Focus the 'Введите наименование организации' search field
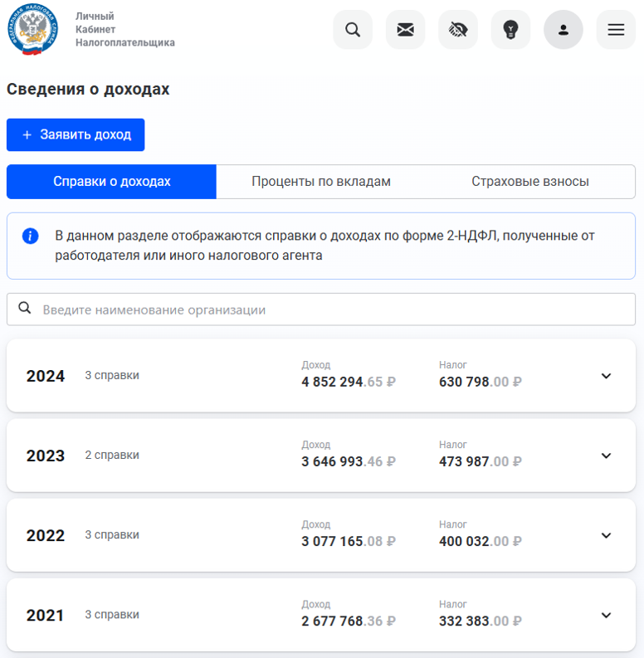The height and width of the screenshot is (658, 644). (x=321, y=310)
